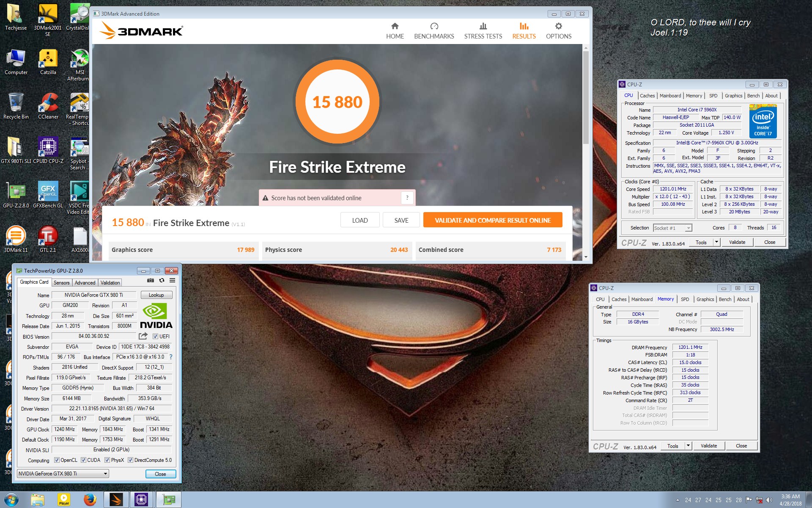Open the GPU-Z hamburger menu

click(x=173, y=280)
